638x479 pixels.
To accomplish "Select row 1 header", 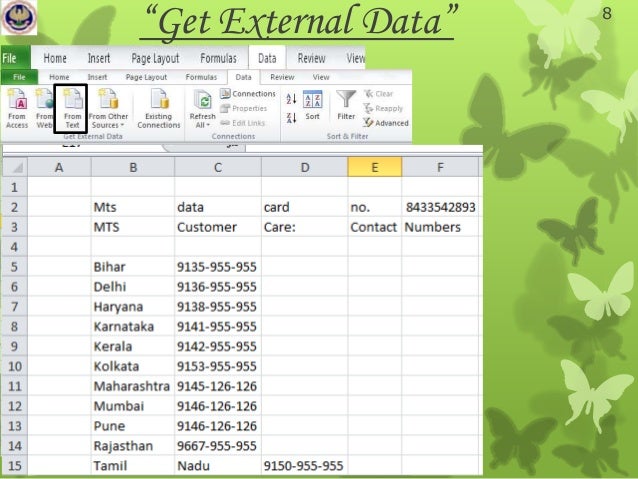I will [x=15, y=187].
